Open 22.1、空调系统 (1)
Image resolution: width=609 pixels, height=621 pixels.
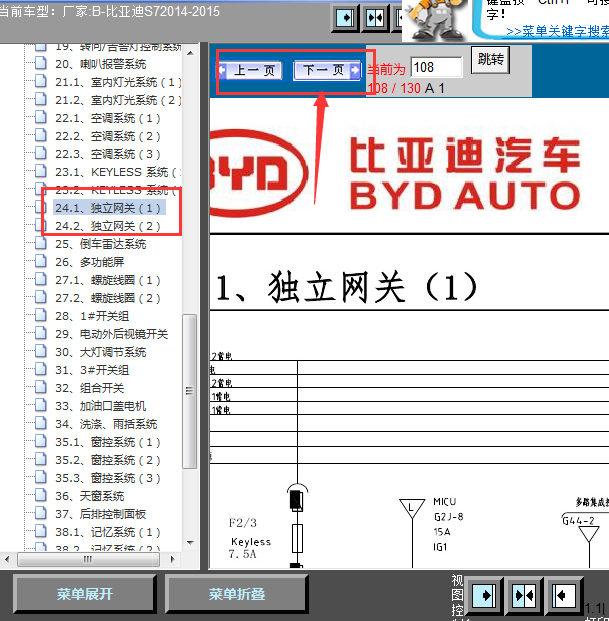click(x=108, y=118)
